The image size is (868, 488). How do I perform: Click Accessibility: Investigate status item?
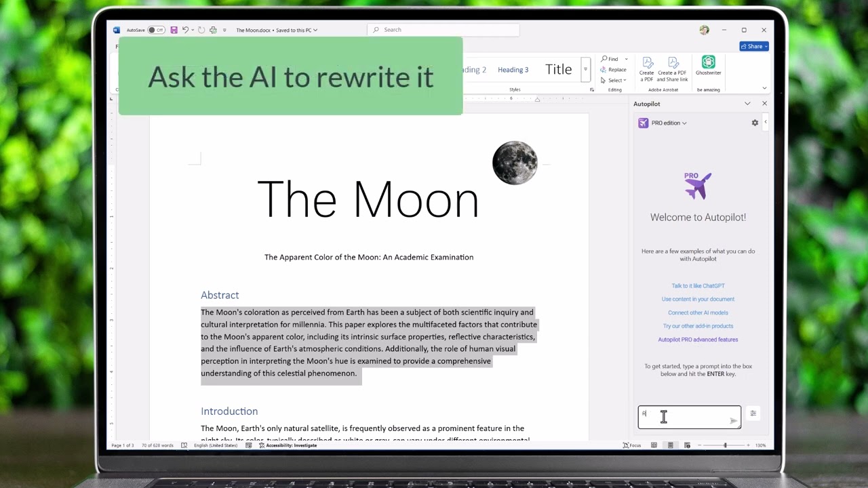(x=288, y=445)
